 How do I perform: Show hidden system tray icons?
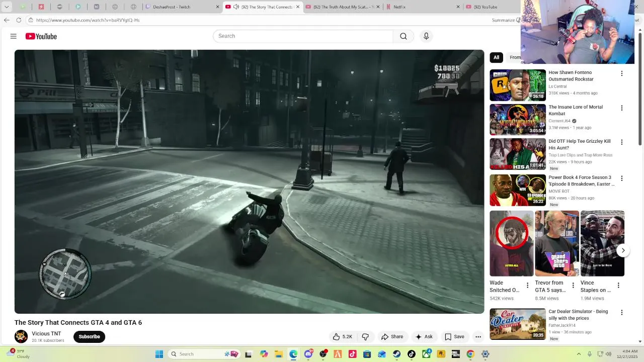click(579, 354)
